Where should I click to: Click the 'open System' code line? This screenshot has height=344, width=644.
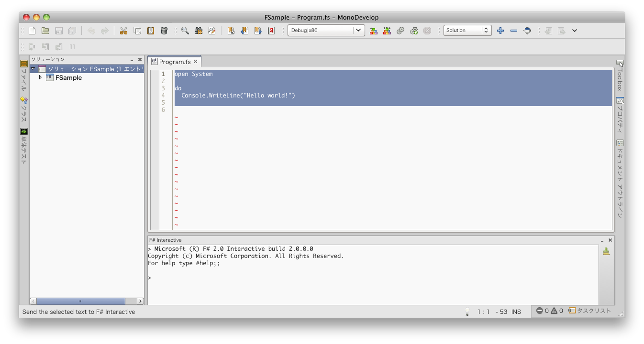coord(193,74)
